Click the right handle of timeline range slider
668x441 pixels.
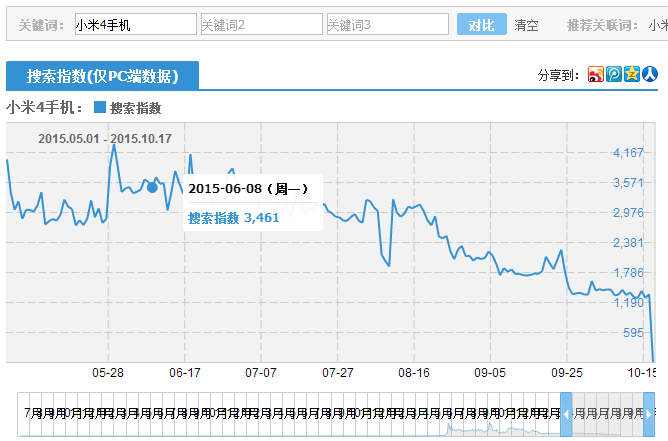[649, 414]
